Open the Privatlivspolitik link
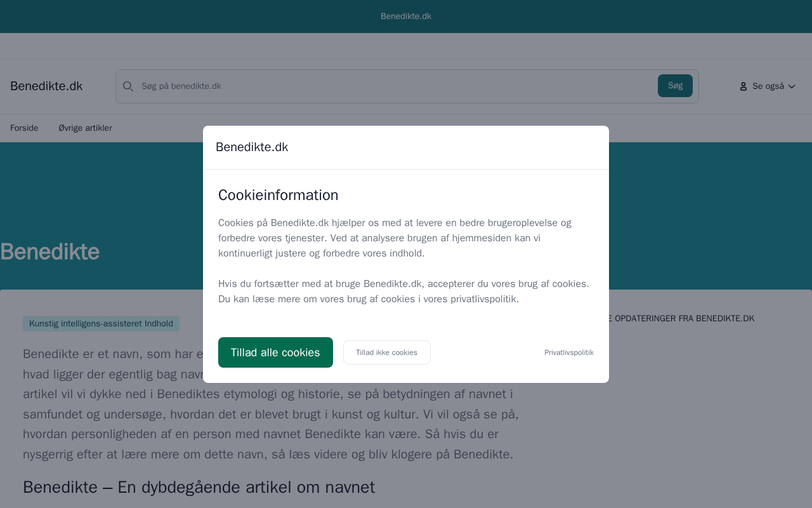 tap(568, 352)
